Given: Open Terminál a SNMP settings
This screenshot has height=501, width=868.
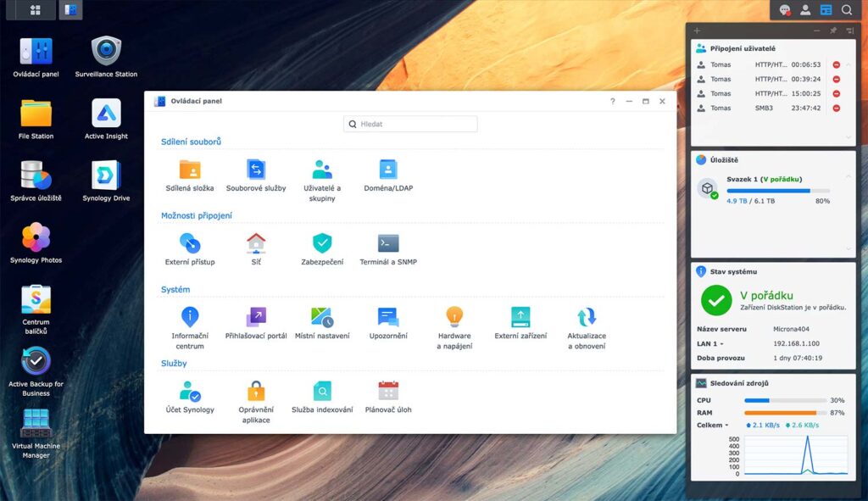Looking at the screenshot, I should pyautogui.click(x=388, y=250).
